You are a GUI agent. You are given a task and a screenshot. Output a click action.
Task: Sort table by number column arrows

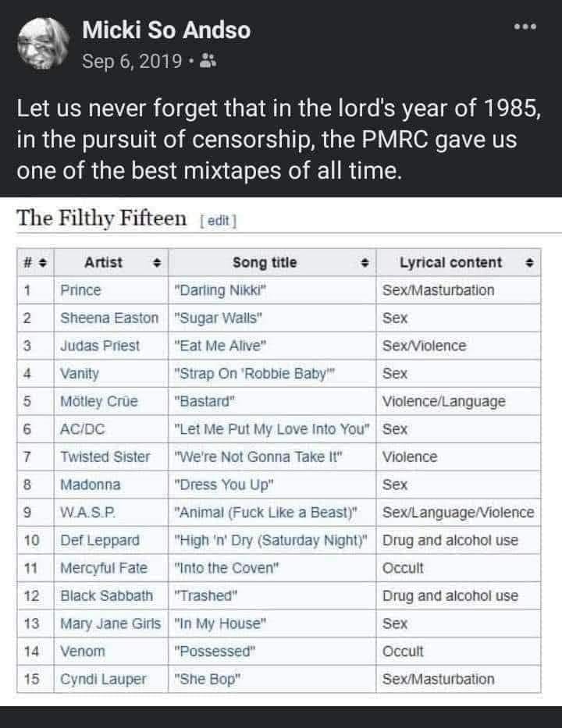pyautogui.click(x=43, y=263)
